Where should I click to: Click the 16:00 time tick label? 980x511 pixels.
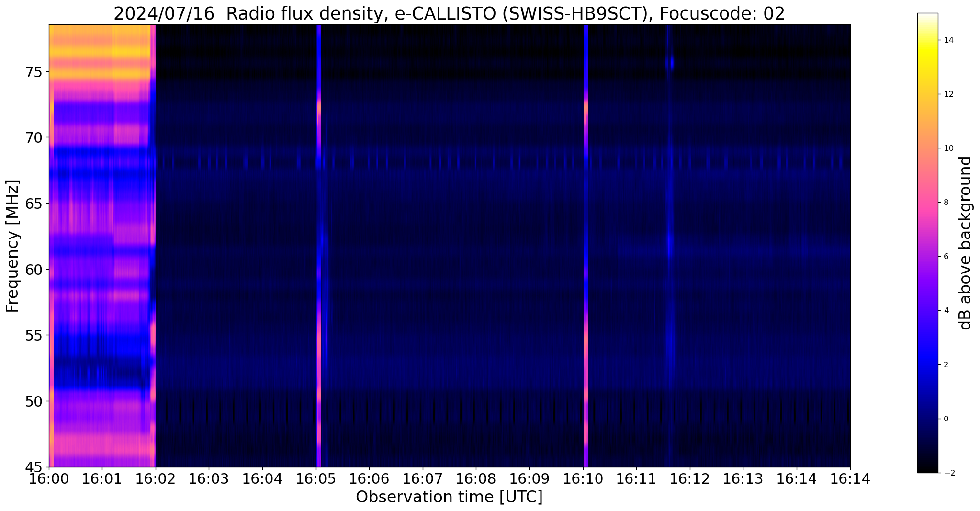(x=49, y=478)
